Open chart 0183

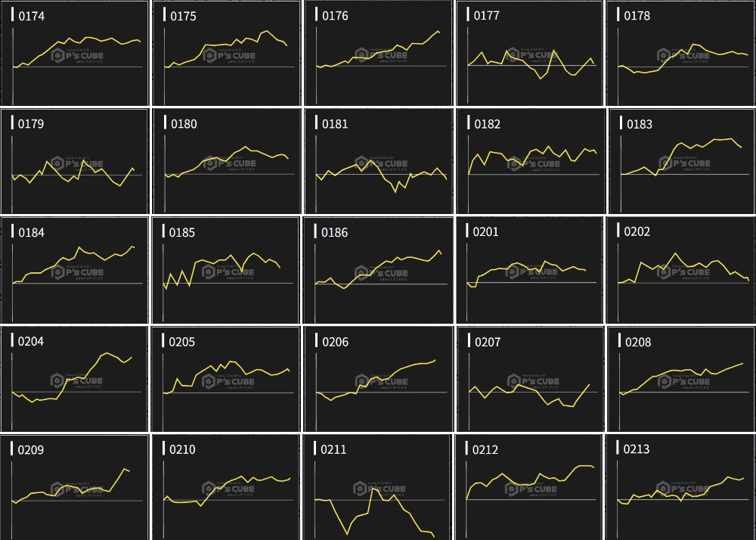click(x=681, y=161)
